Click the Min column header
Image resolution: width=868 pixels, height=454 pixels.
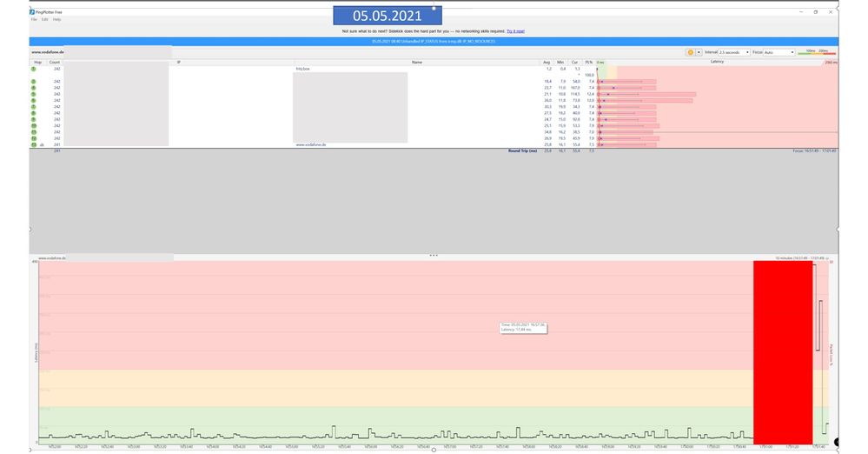(560, 62)
